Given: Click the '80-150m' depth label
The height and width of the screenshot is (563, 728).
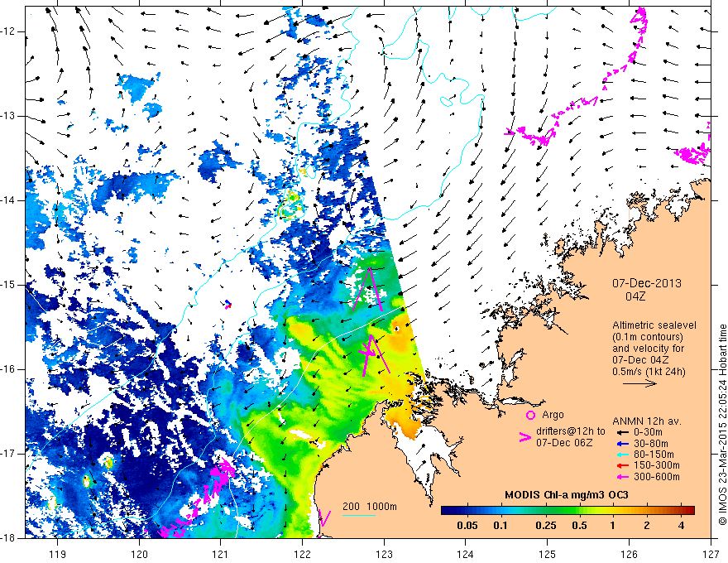Looking at the screenshot, I should 654,455.
